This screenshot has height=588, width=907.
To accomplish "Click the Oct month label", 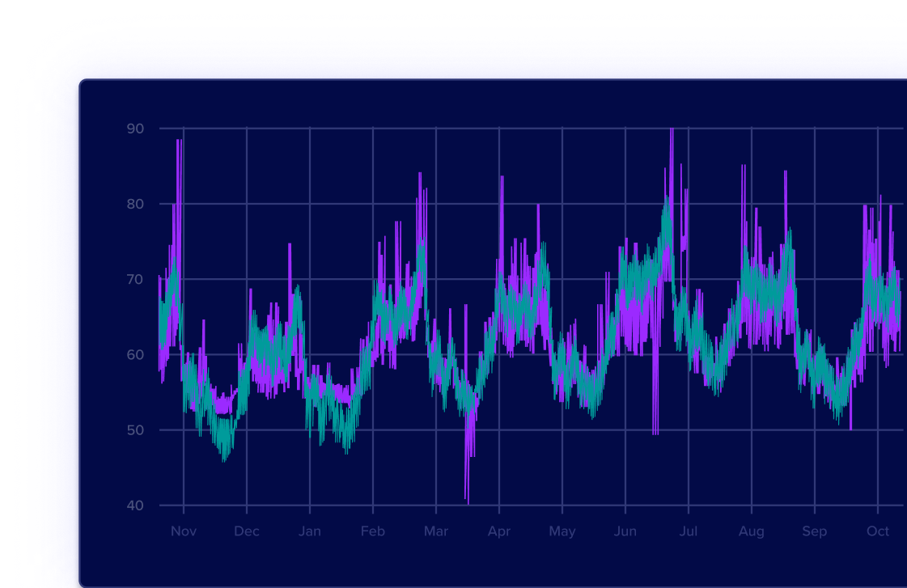I will (878, 531).
